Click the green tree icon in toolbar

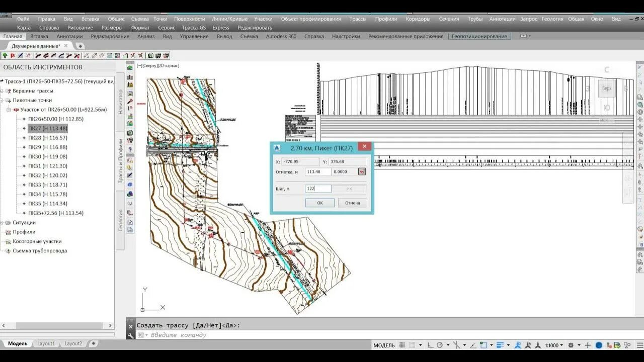tap(5, 55)
